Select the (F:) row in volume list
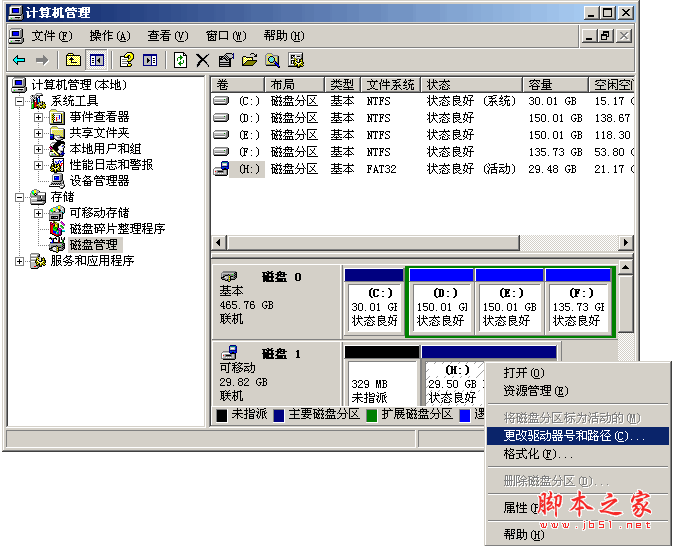This screenshot has height=546, width=674. point(422,152)
